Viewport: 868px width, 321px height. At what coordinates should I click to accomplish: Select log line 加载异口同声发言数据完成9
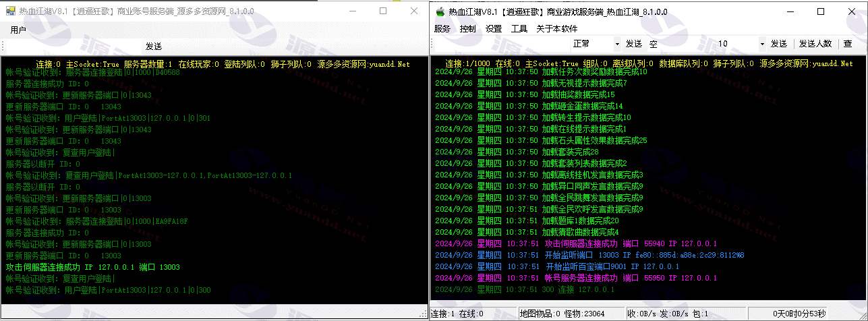coord(540,187)
